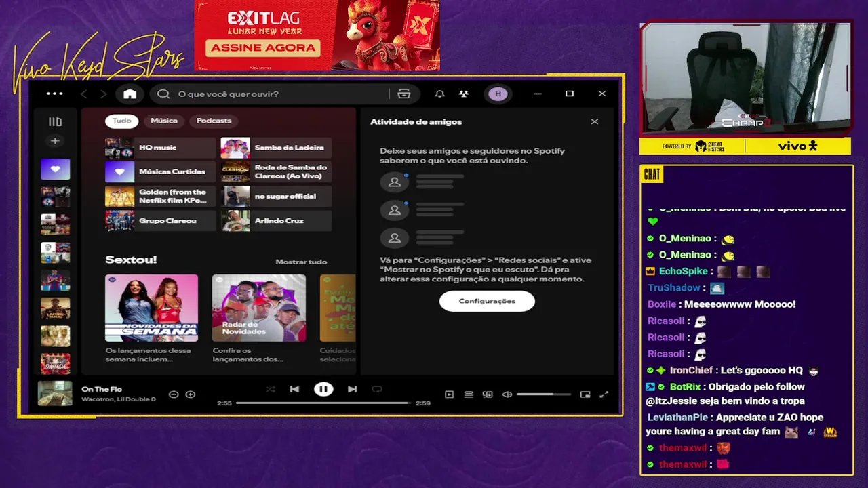
Task: Go back with the left arrow
Action: [84, 94]
